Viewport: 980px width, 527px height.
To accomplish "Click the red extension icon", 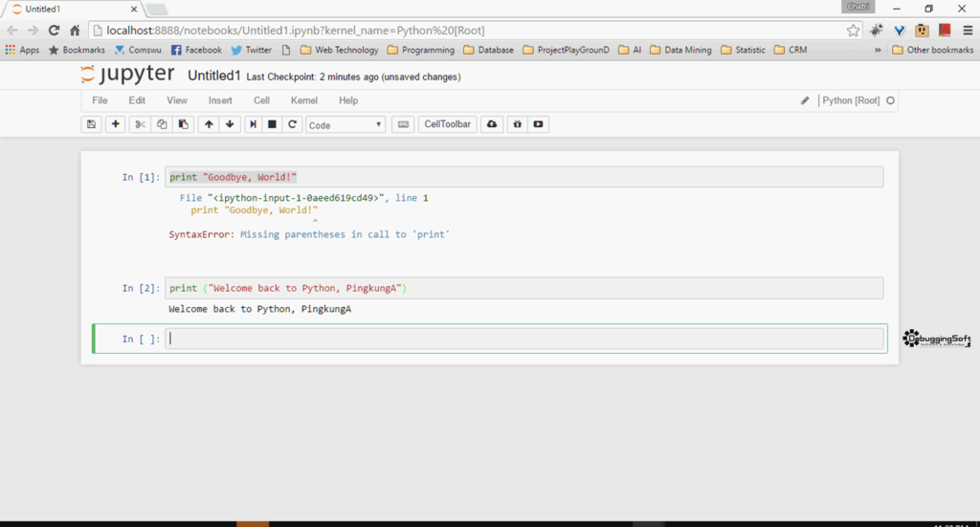I will point(945,30).
